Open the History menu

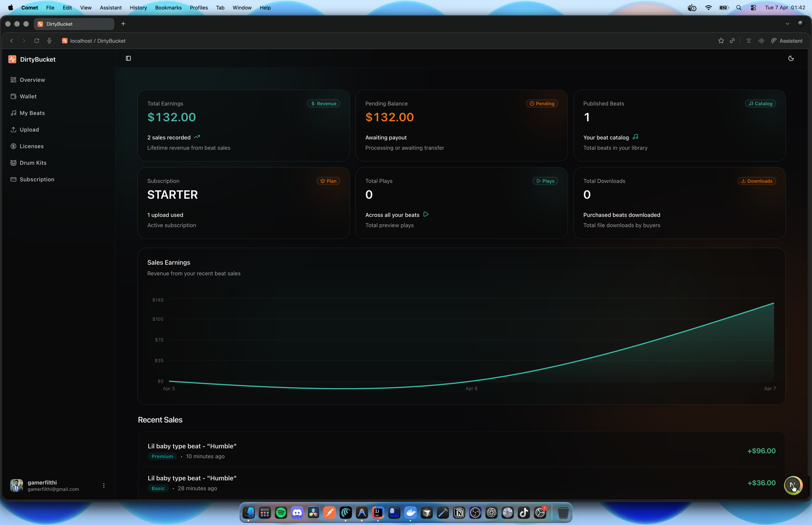coord(138,8)
